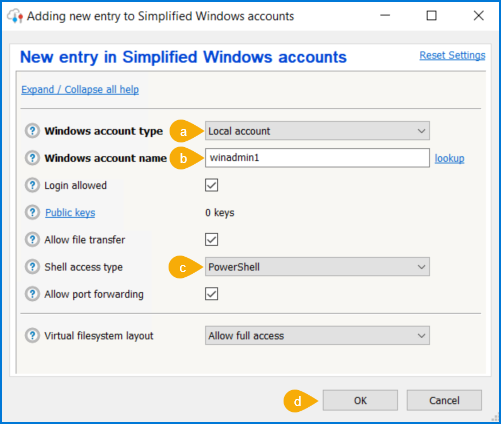This screenshot has height=424, width=501.
Task: Open help for Allow file transfer
Action: [32, 239]
